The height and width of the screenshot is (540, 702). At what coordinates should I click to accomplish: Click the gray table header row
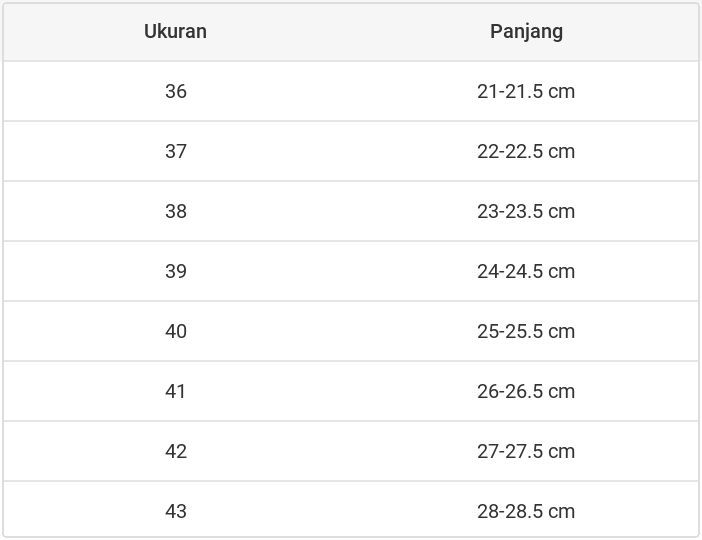click(350, 31)
